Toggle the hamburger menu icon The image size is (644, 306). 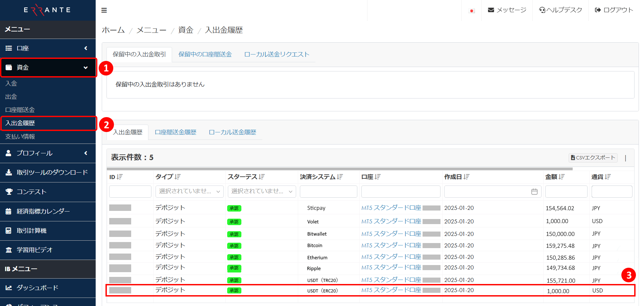(104, 10)
